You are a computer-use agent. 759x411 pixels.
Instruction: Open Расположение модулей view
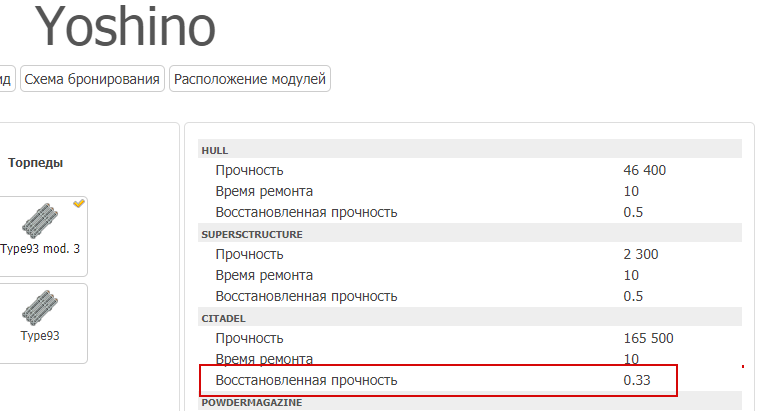coord(250,79)
